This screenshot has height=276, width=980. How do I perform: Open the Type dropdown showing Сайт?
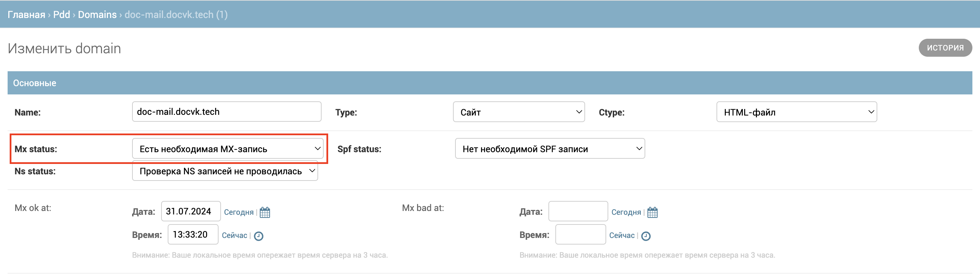coord(518,112)
